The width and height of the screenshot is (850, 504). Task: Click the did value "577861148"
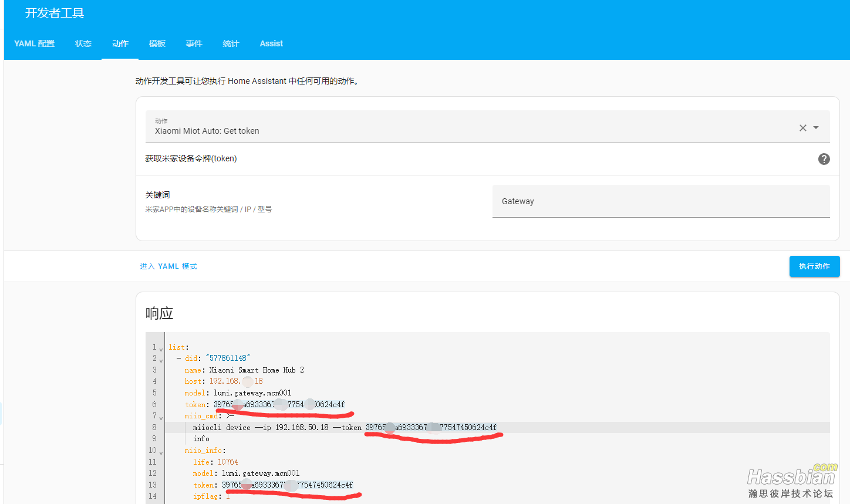[228, 358]
